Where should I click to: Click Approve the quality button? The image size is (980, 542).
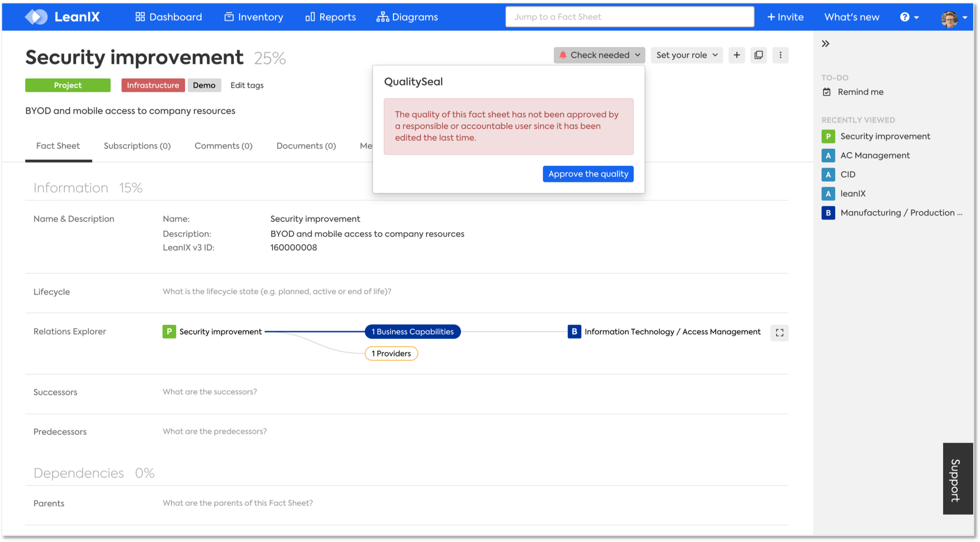pyautogui.click(x=588, y=174)
